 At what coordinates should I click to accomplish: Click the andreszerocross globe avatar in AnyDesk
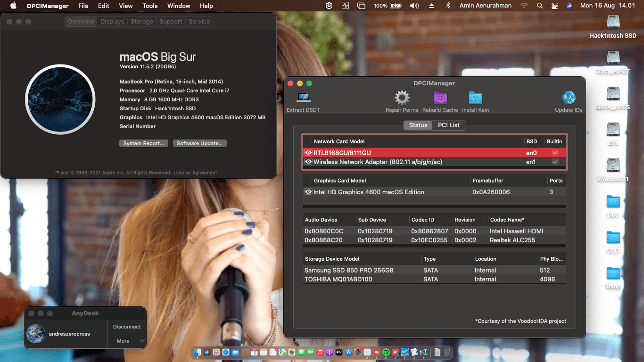36,334
